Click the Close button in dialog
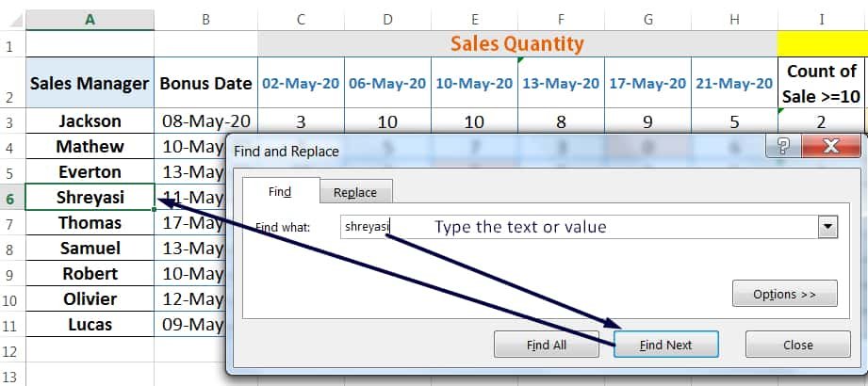 point(797,345)
